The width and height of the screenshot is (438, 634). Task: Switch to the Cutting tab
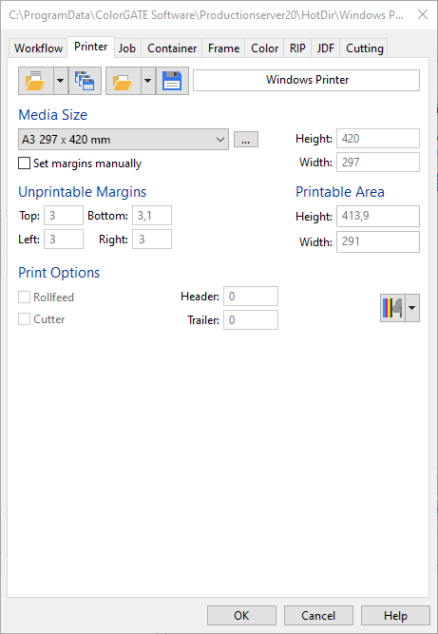364,48
